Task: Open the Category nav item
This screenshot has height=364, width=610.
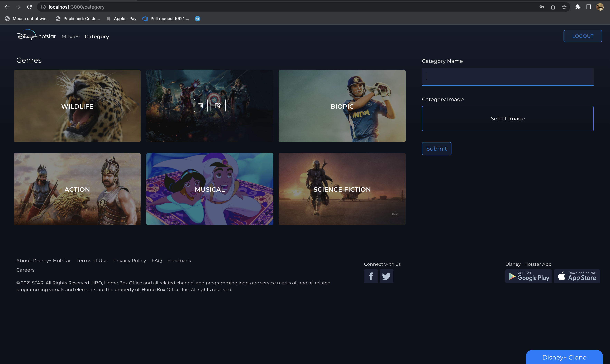Action: [x=97, y=37]
